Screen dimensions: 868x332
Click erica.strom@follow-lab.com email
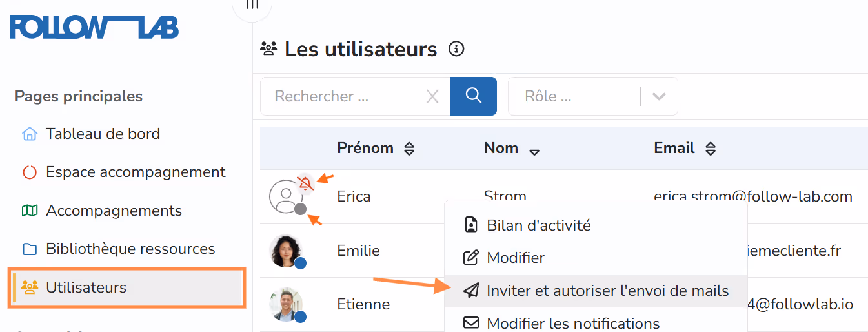(x=753, y=196)
